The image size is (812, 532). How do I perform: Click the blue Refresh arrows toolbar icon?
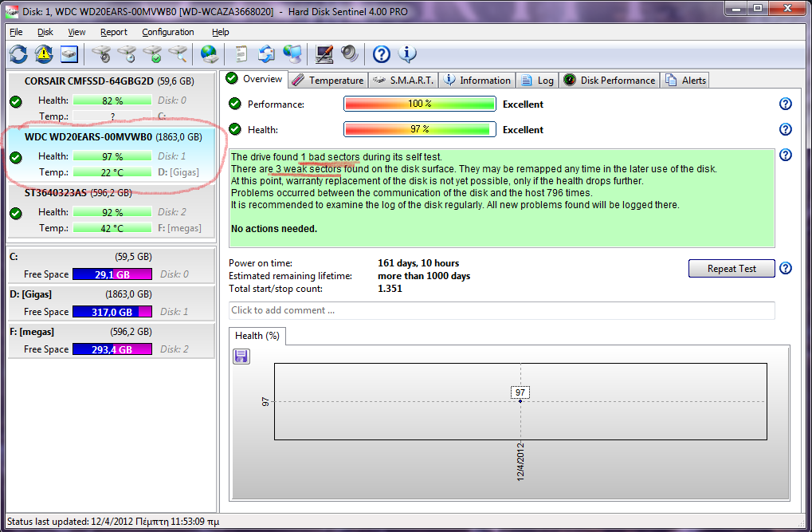tap(18, 54)
